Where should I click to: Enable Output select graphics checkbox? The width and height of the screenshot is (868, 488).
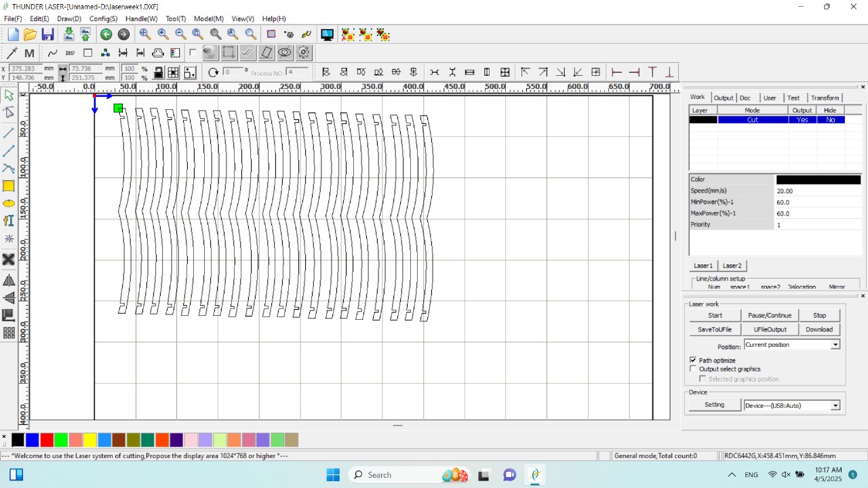coord(693,369)
